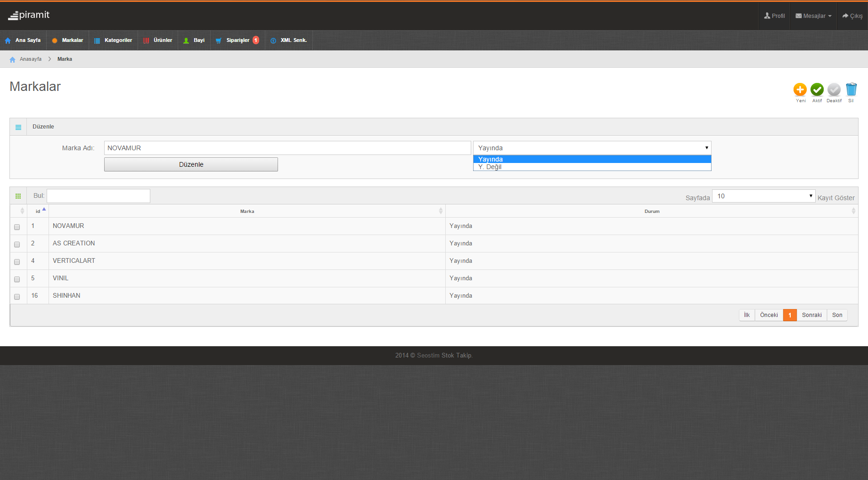
Task: Click the Önceki pagination button
Action: point(769,315)
